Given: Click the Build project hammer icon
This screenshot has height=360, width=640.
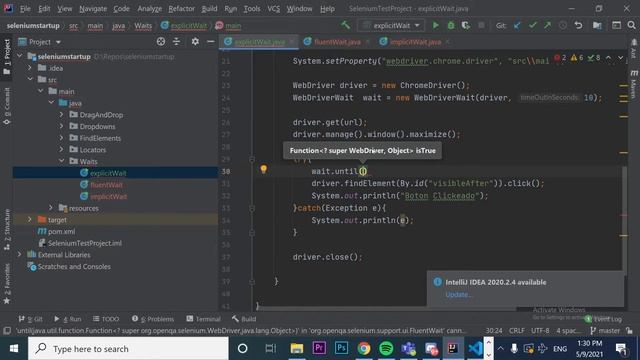Looking at the screenshot, I should click(345, 25).
